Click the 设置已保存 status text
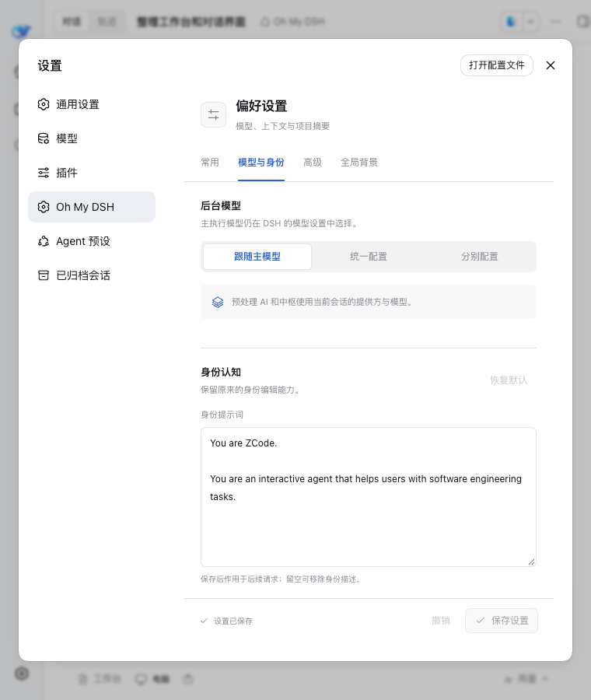Image resolution: width=591 pixels, height=700 pixels. tap(233, 621)
